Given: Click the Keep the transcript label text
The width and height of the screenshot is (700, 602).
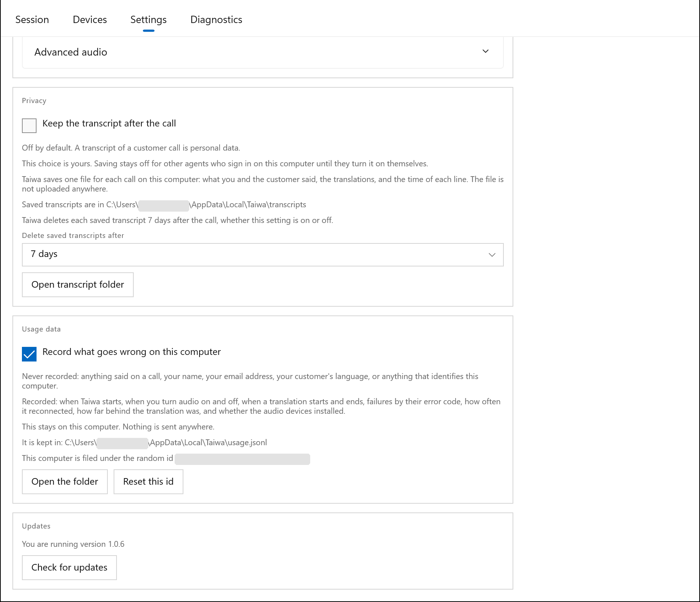Looking at the screenshot, I should pos(109,124).
